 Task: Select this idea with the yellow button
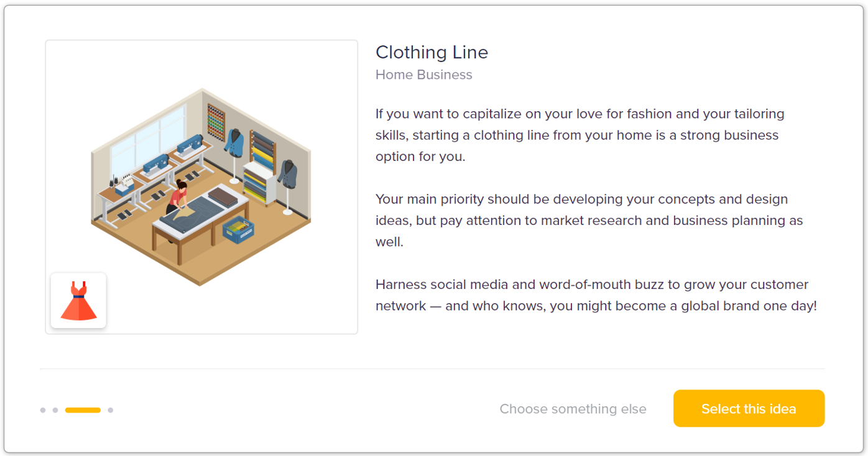[x=749, y=408]
